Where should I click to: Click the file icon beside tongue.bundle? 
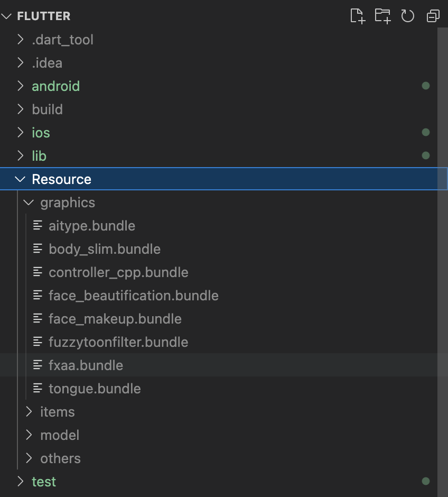[x=38, y=389]
